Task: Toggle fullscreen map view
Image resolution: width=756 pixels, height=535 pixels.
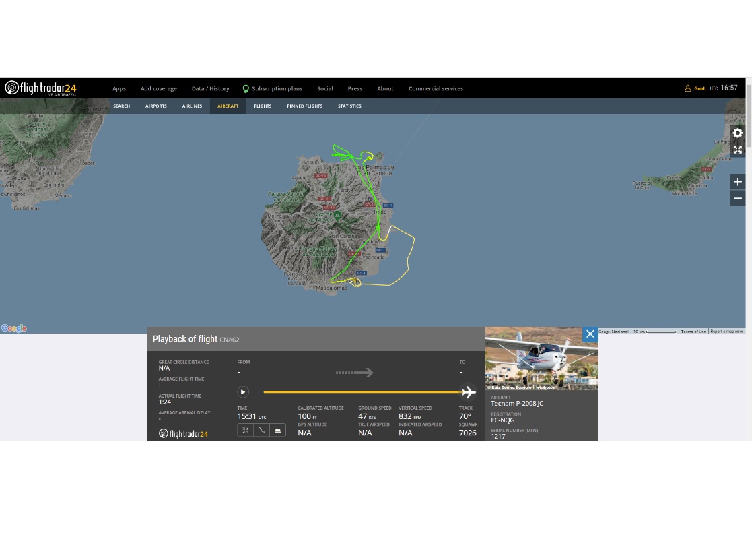Action: click(738, 150)
